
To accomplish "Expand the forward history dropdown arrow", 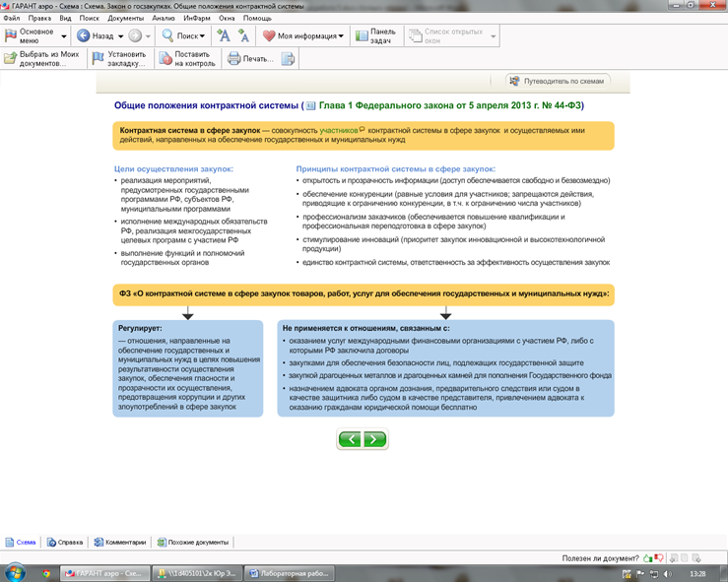I will tap(148, 36).
